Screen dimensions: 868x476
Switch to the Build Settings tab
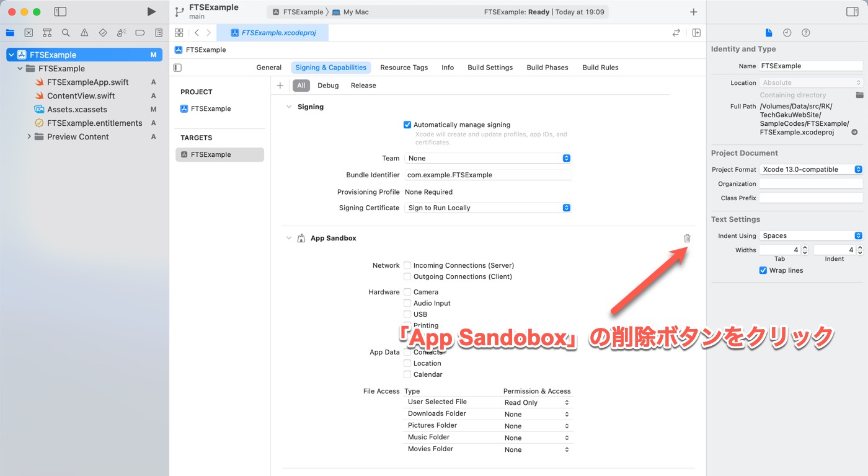[490, 68]
